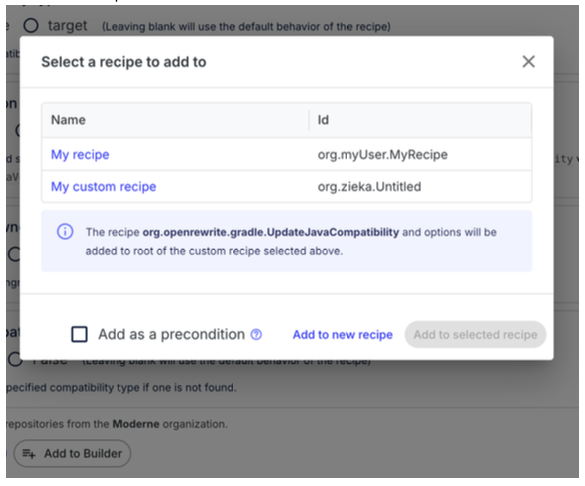Open the precondition help question-mark icon
Viewport: 585px width, 486px height.
[x=256, y=335]
